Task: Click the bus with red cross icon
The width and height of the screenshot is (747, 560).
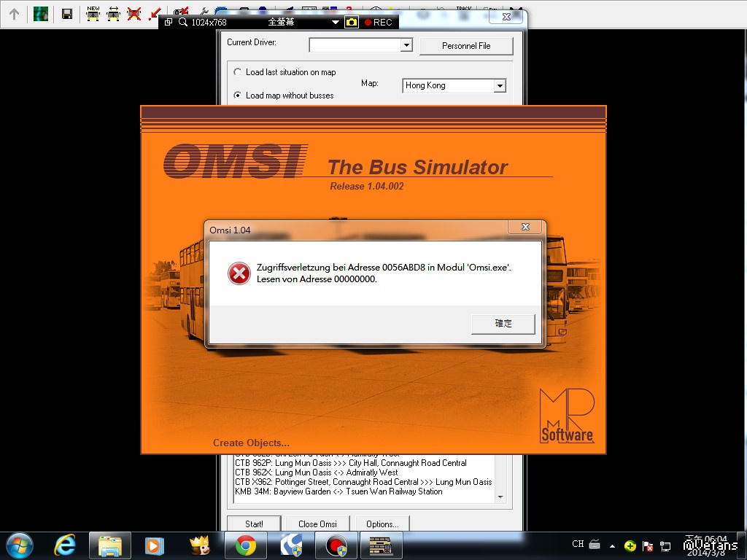Action: 134,14
